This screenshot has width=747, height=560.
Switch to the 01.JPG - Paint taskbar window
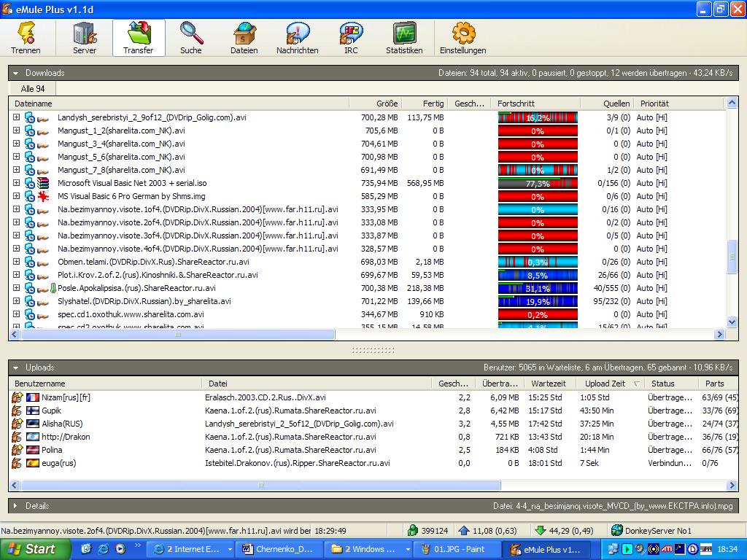[457, 550]
